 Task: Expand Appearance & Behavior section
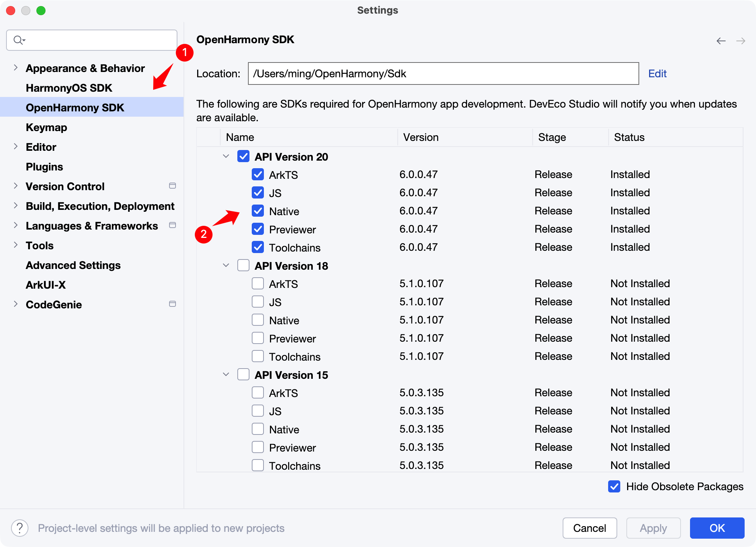point(16,68)
